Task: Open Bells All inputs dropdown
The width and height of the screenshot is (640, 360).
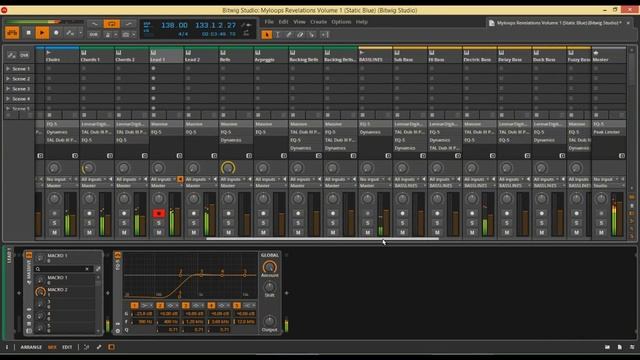Action: [233, 179]
